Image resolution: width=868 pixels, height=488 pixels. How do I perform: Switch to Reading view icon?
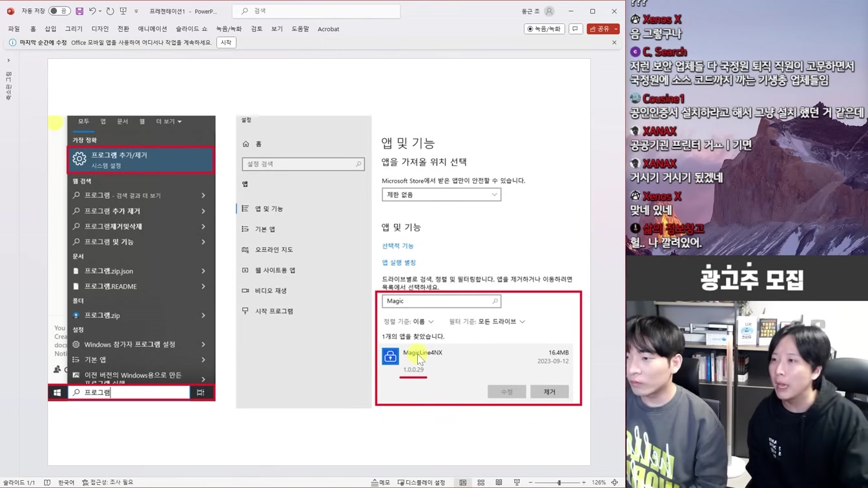499,482
